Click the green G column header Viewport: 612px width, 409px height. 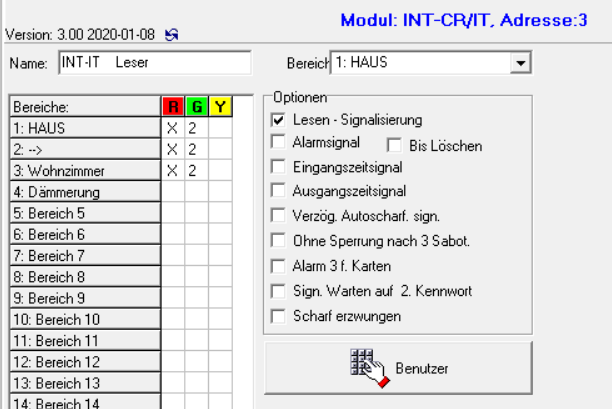(x=197, y=107)
